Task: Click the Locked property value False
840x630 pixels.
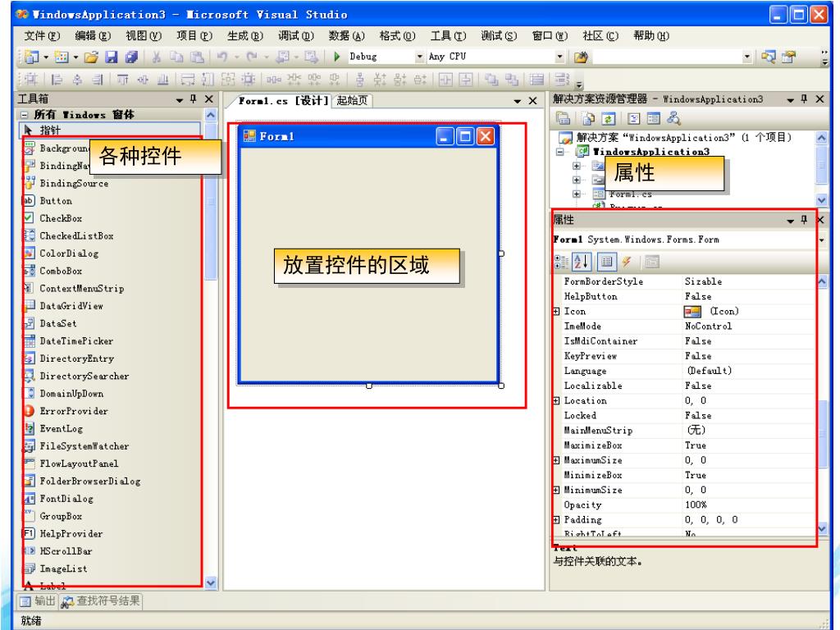Action: tap(698, 416)
